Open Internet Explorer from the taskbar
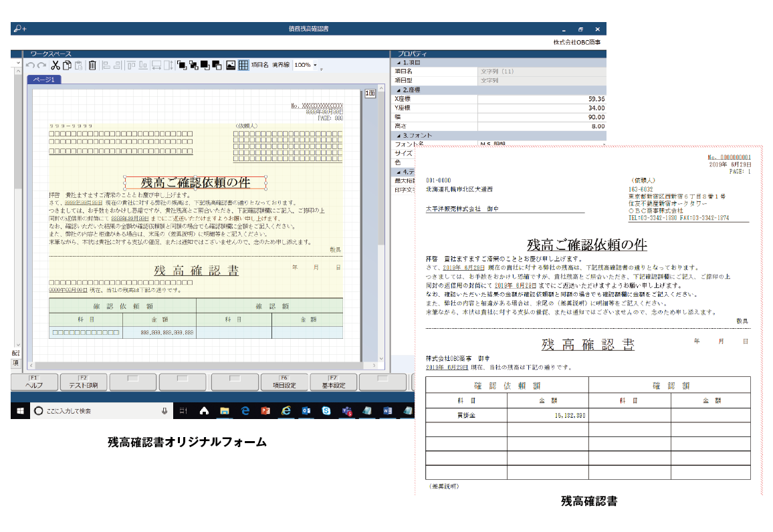This screenshot has width=773, height=532. pyautogui.click(x=286, y=410)
